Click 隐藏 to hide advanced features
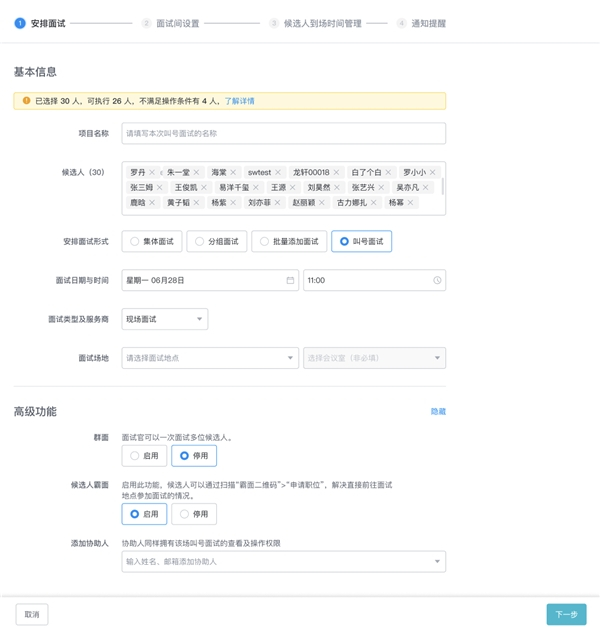This screenshot has width=600, height=628. (438, 411)
